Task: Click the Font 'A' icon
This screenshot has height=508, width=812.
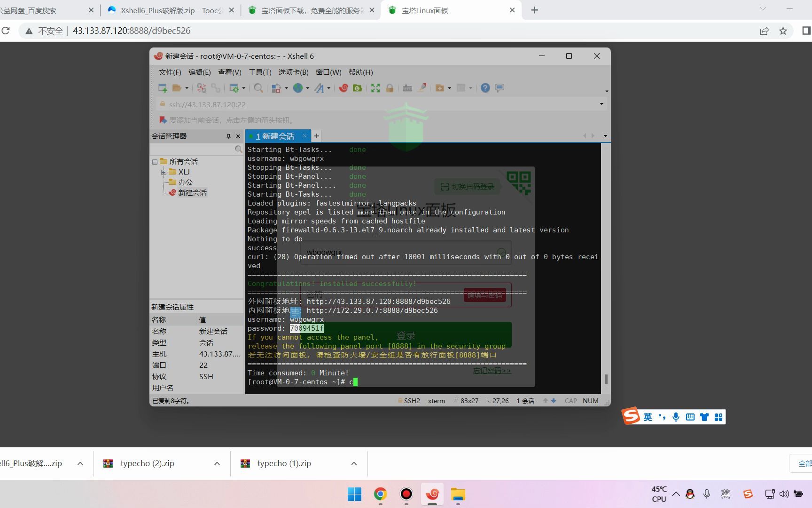Action: pos(319,88)
